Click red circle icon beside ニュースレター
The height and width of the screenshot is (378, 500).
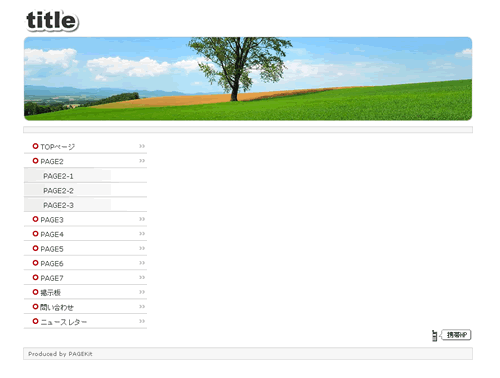tap(35, 321)
